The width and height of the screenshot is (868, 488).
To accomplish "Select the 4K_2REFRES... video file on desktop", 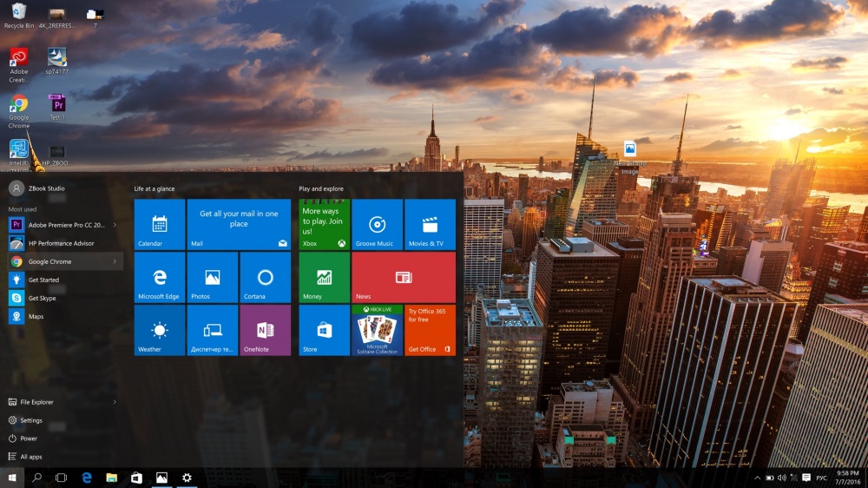I will pos(57,18).
